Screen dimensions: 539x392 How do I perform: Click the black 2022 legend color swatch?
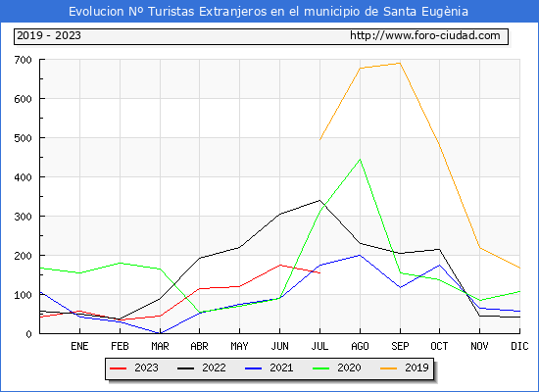click(185, 368)
